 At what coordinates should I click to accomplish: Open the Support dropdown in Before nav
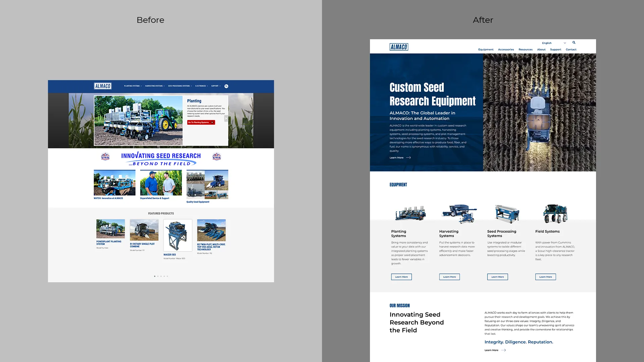(216, 86)
